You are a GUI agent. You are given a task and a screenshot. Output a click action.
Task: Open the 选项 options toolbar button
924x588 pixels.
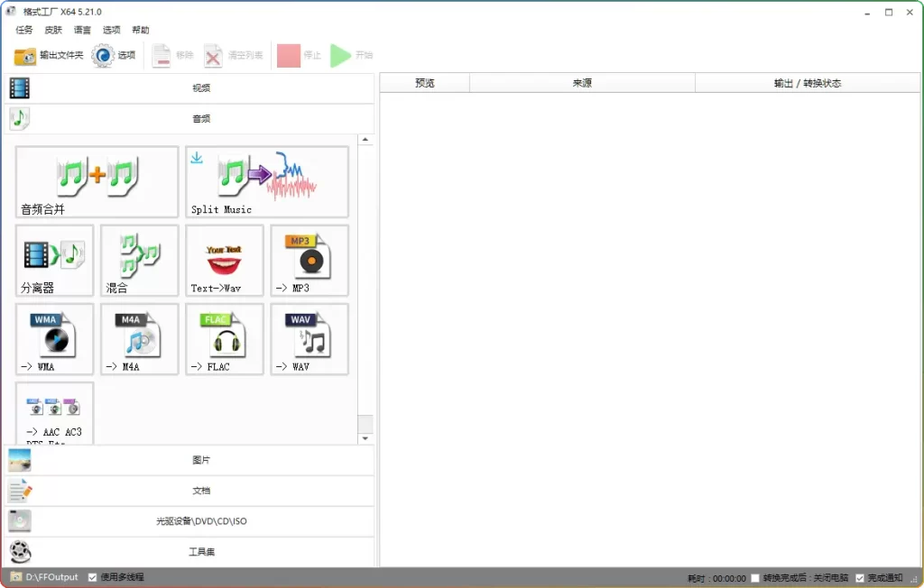click(x=114, y=55)
